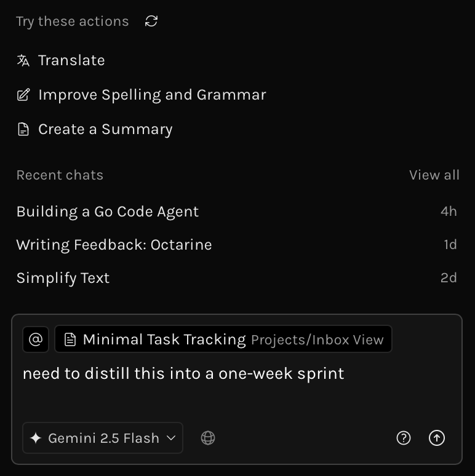Click the Translate language icon
475x476 pixels.
[x=23, y=60]
